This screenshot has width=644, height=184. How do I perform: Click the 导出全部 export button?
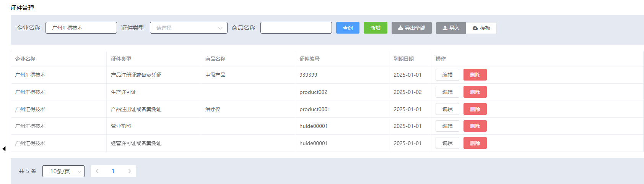click(411, 28)
